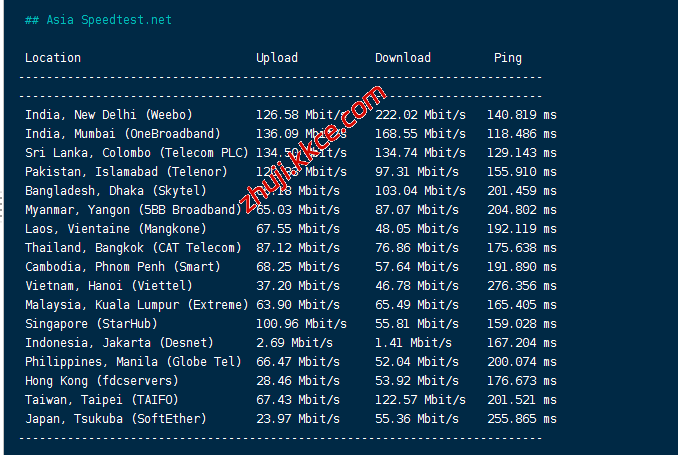This screenshot has width=678, height=455.
Task: Click the Upload column header
Action: pos(277,58)
